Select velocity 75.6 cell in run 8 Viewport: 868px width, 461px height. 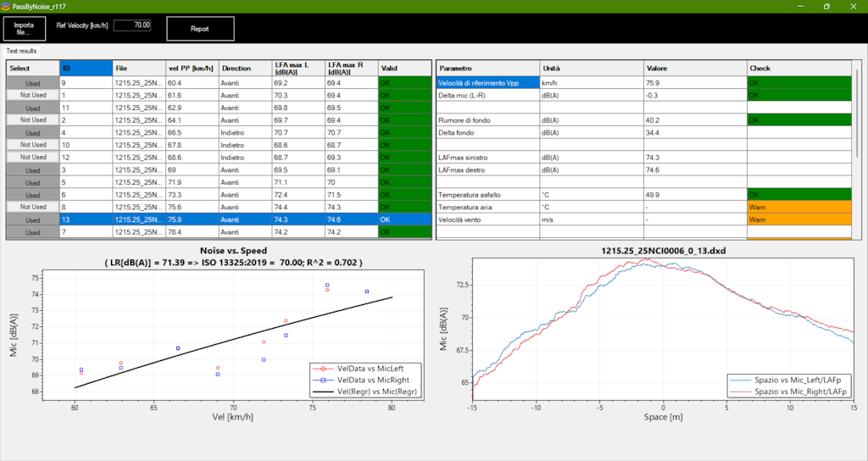click(192, 207)
